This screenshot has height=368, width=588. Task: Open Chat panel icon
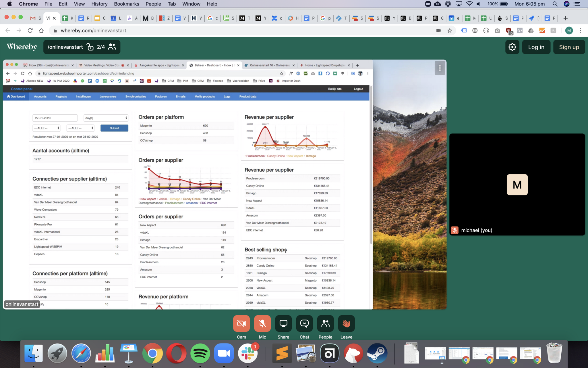pyautogui.click(x=304, y=323)
